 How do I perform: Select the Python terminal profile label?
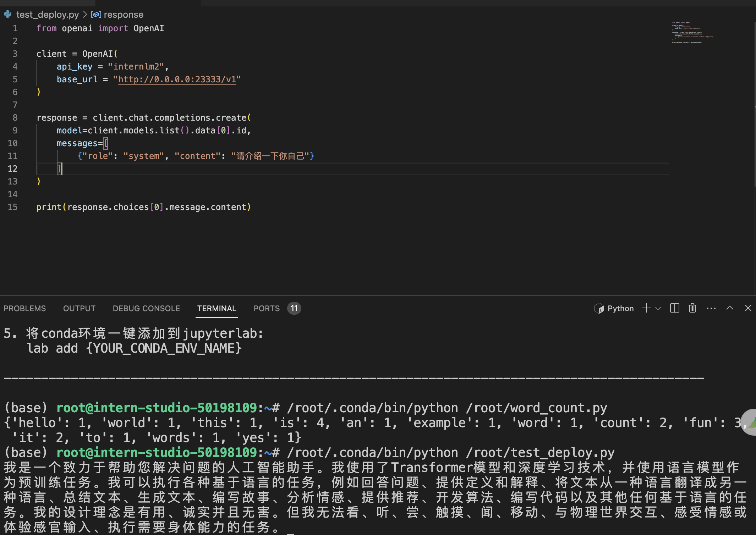pos(620,308)
